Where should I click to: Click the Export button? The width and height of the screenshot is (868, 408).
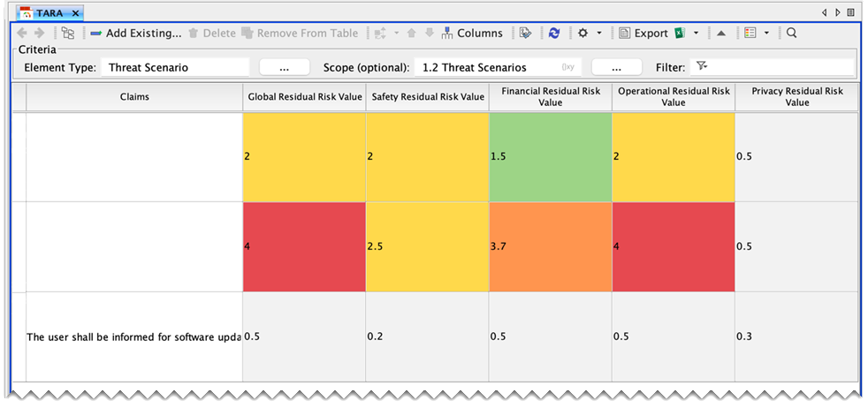pyautogui.click(x=643, y=34)
